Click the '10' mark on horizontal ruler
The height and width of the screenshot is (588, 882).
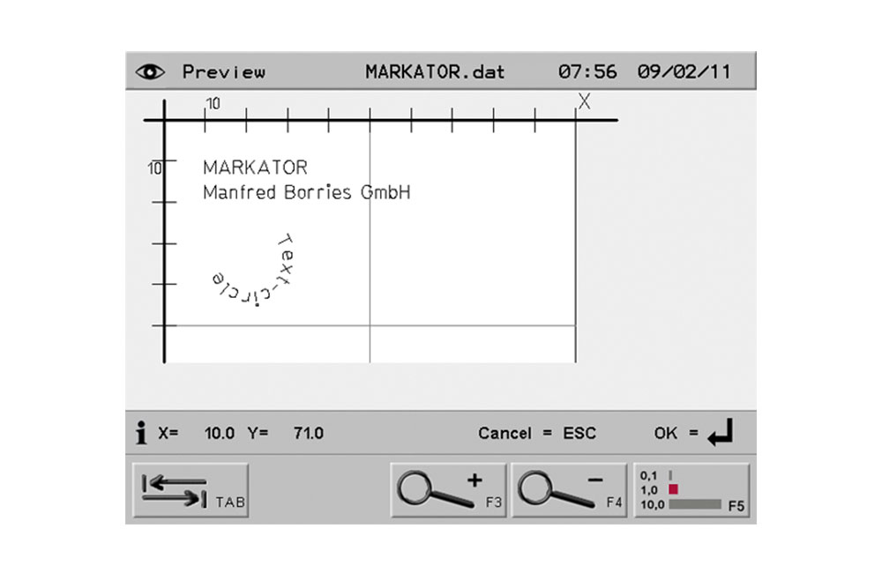(213, 104)
